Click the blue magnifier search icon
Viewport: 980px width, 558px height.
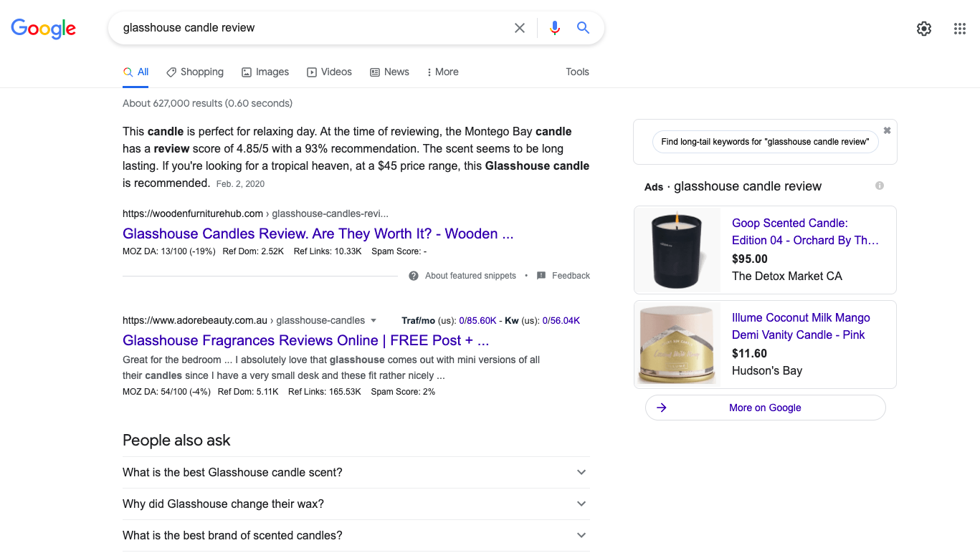[x=583, y=28]
